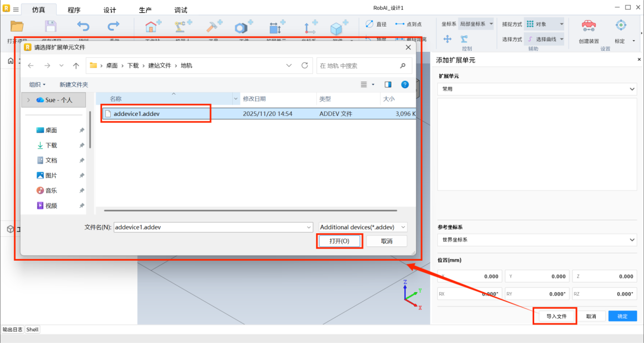Click the open project folder icon
Screen dimensions: 644x343
(17, 26)
